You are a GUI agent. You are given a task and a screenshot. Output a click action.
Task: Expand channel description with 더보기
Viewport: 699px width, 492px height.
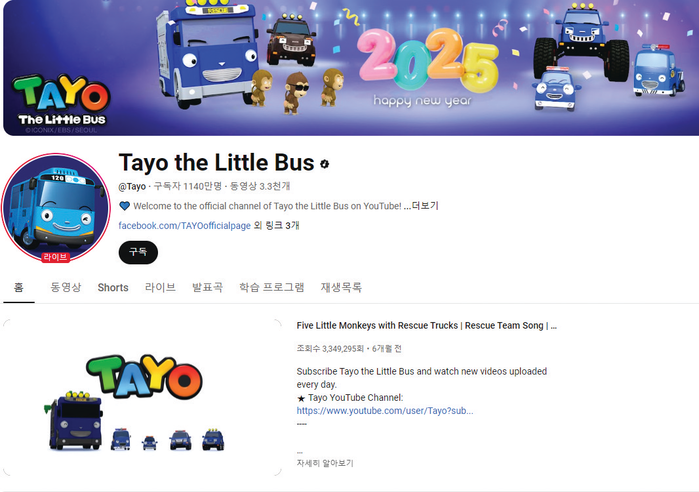425,206
